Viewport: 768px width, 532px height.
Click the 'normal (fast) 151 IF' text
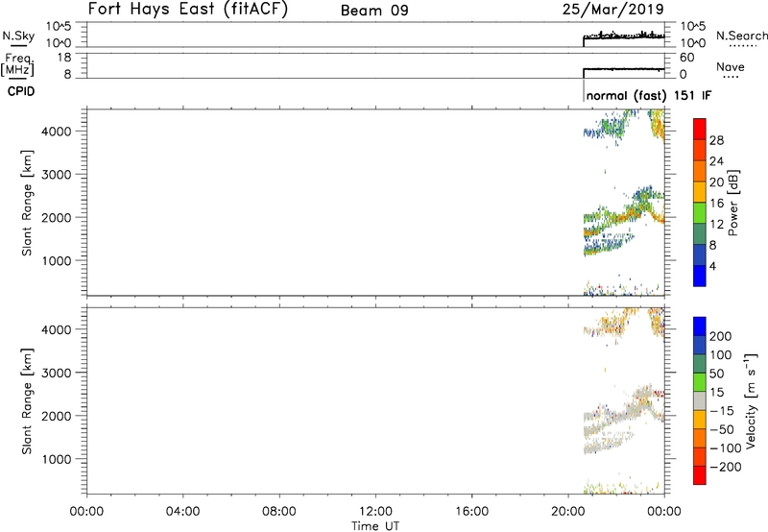click(649, 95)
